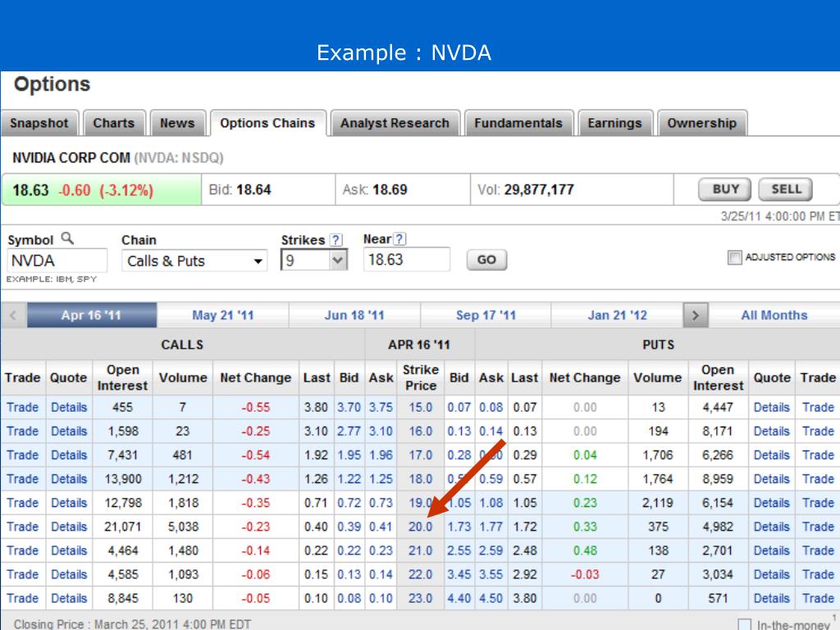840x630 pixels.
Task: View call Details for 23.0 strike
Action: (69, 598)
